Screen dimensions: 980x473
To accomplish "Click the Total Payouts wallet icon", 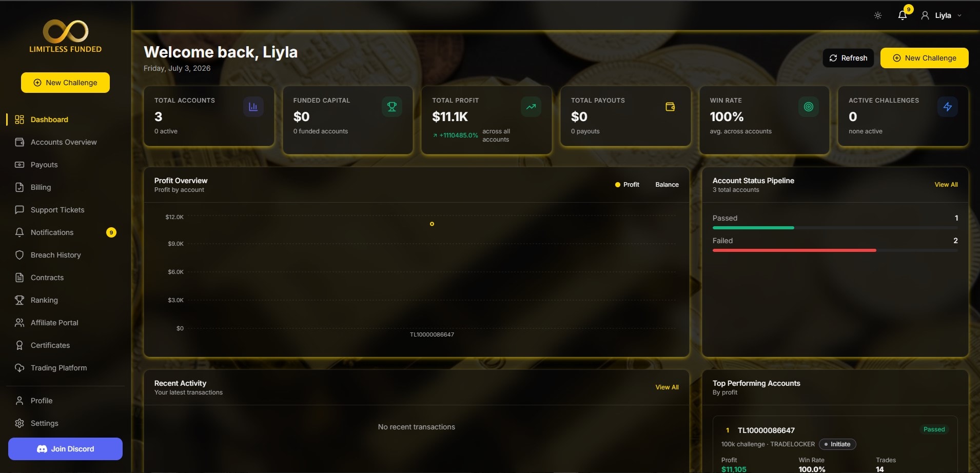I will [x=670, y=107].
